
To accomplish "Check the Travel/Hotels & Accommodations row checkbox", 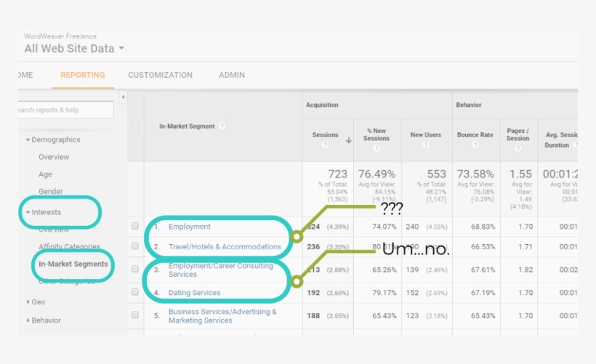I will pyautogui.click(x=135, y=246).
